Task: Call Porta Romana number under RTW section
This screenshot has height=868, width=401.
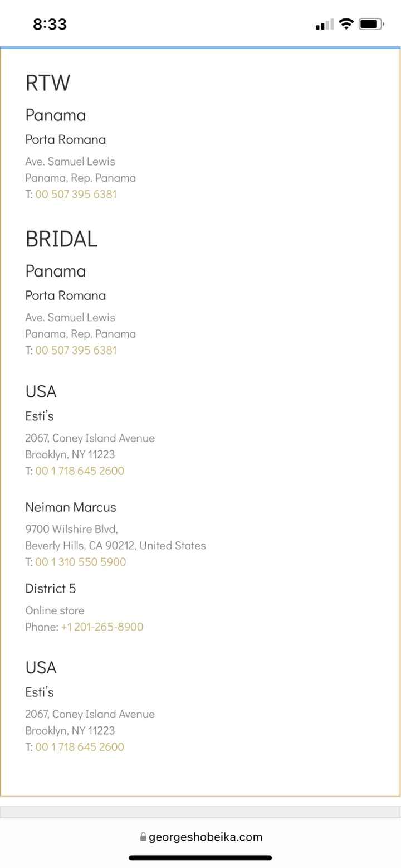Action: coord(76,194)
